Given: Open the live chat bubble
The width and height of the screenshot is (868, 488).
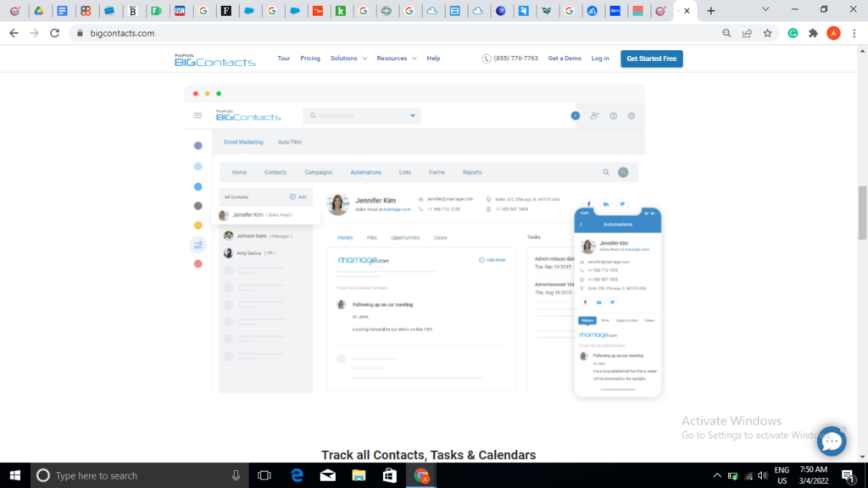Looking at the screenshot, I should point(832,441).
